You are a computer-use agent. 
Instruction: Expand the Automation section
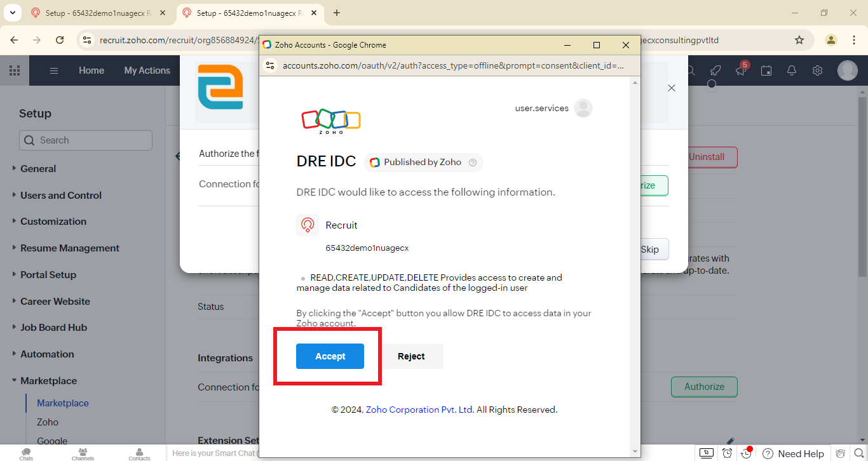[x=47, y=354]
